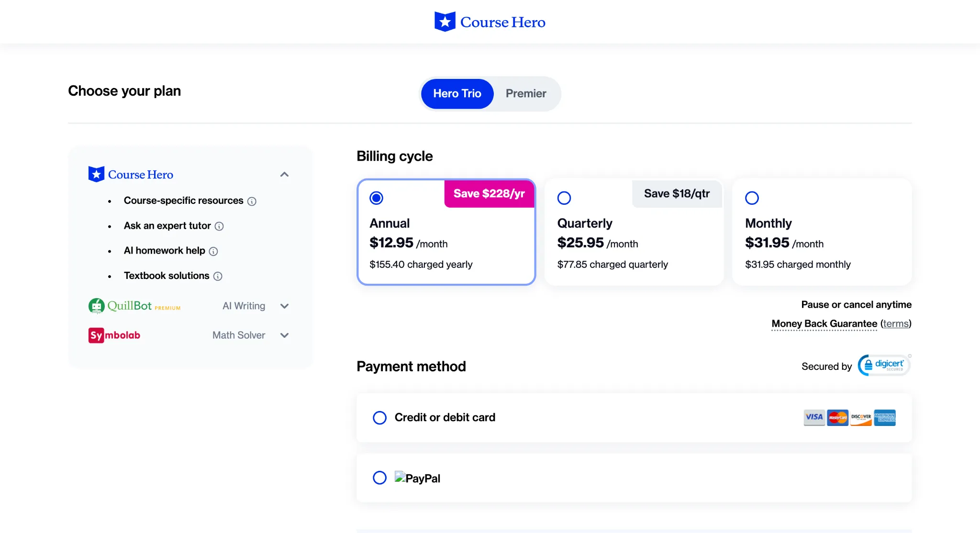The width and height of the screenshot is (980, 533).
Task: Open the Money Back Guarantee terms link
Action: 895,324
